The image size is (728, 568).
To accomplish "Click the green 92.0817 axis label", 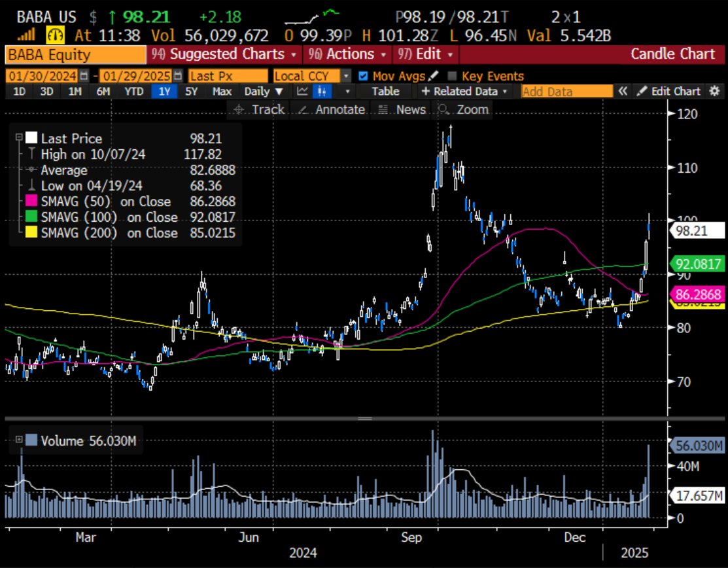I will tap(696, 264).
